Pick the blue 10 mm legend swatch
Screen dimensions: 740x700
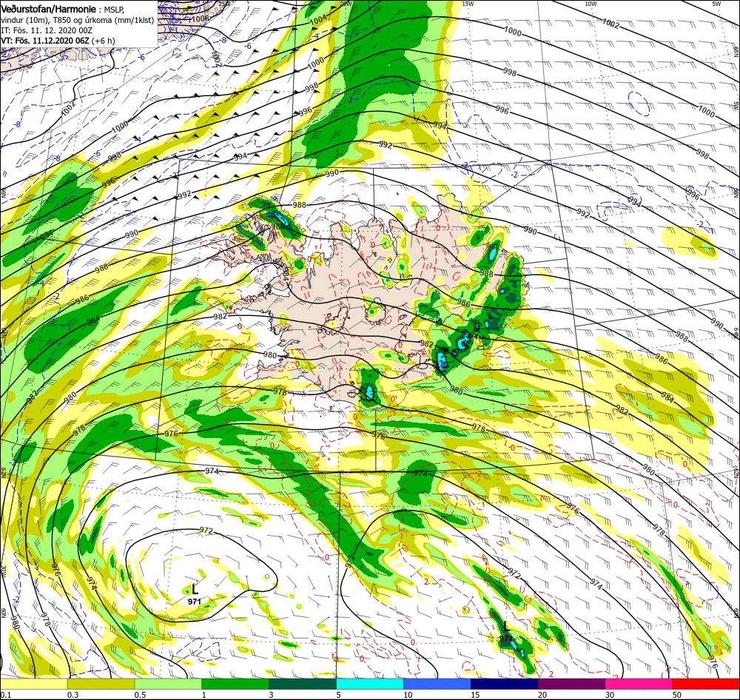437,684
